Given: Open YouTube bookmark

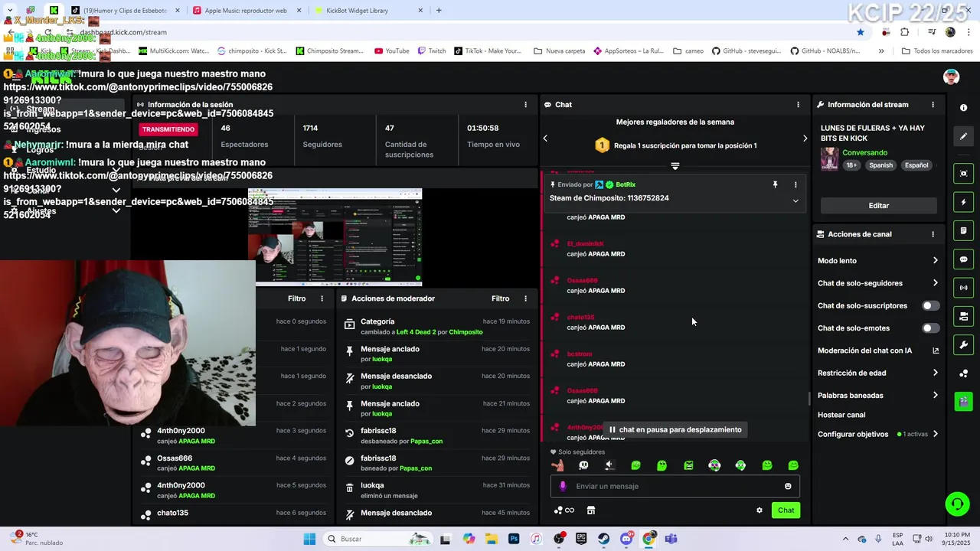Looking at the screenshot, I should pyautogui.click(x=392, y=51).
